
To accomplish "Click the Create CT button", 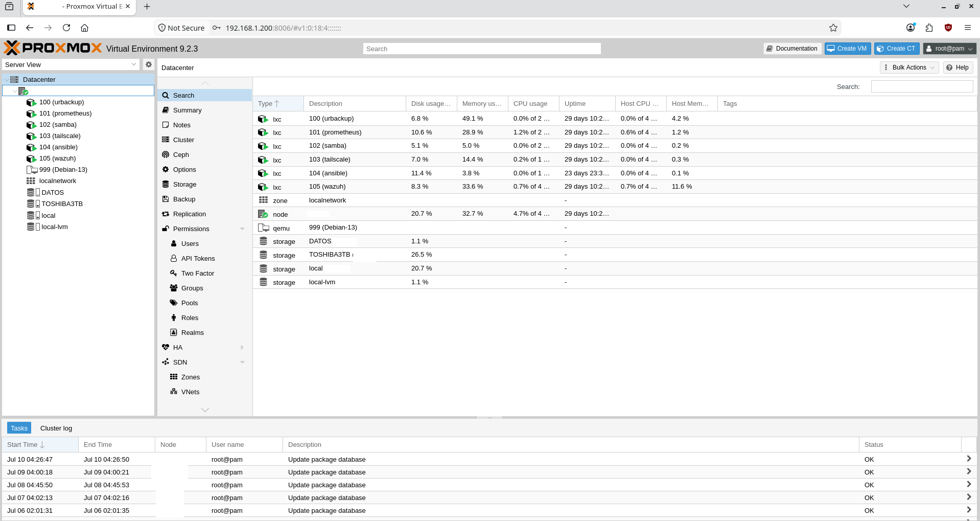I will [x=897, y=49].
